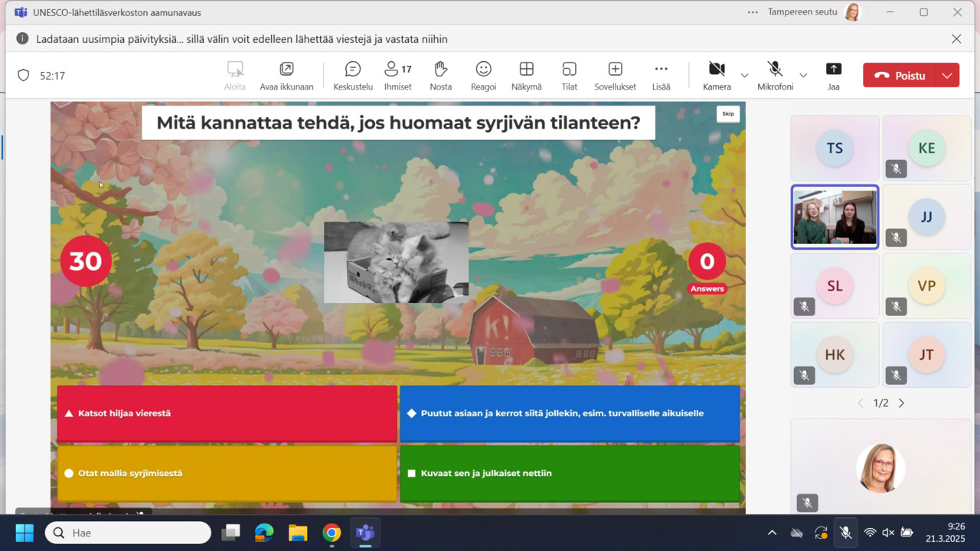Image resolution: width=980 pixels, height=551 pixels.
Task: Open the Reagoi reactions menu
Action: point(483,76)
